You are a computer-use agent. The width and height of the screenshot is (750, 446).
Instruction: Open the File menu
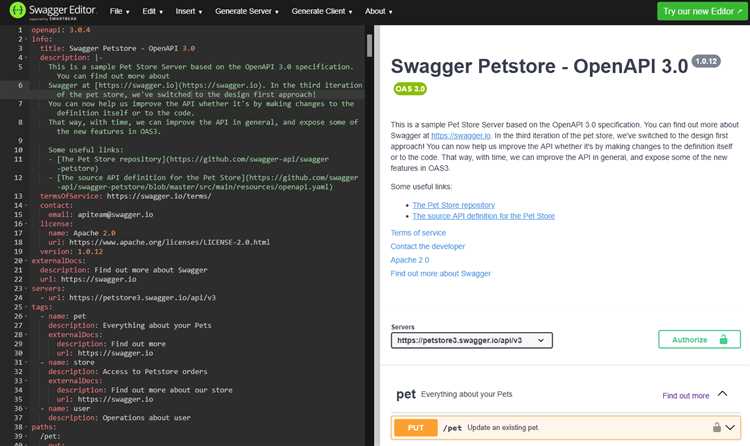(120, 11)
